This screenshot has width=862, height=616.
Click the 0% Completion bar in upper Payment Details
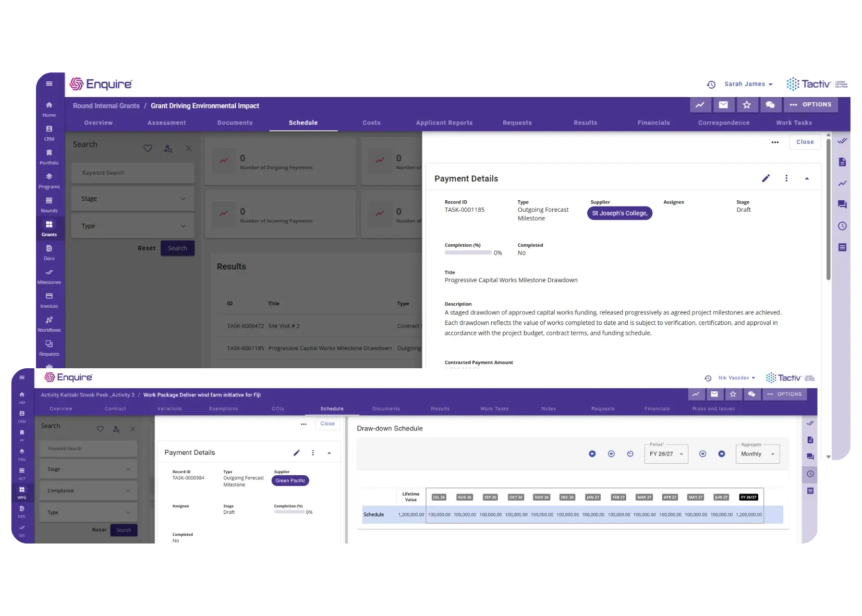coord(468,253)
